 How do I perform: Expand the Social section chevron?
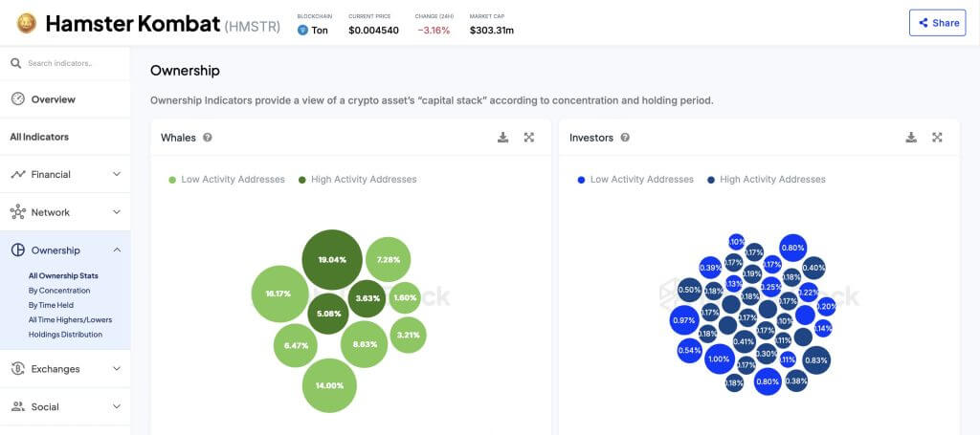[116, 406]
